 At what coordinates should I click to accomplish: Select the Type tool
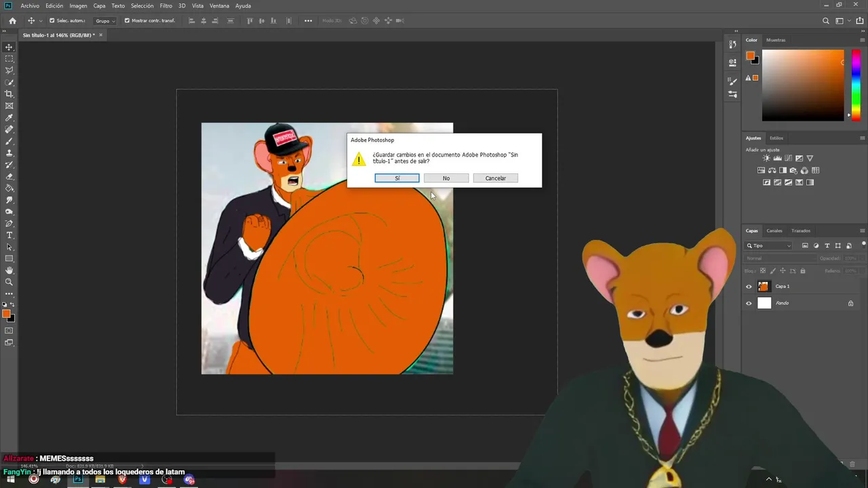[x=9, y=235]
